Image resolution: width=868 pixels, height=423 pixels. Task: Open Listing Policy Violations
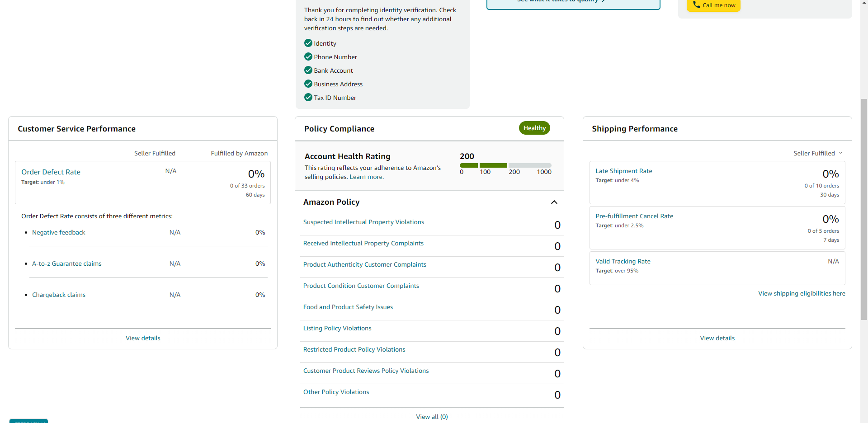pos(337,328)
